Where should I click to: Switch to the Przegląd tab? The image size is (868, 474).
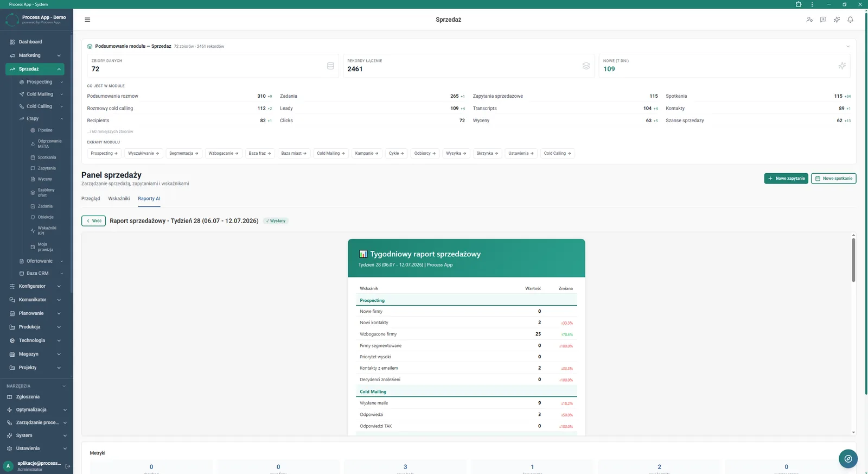click(91, 199)
